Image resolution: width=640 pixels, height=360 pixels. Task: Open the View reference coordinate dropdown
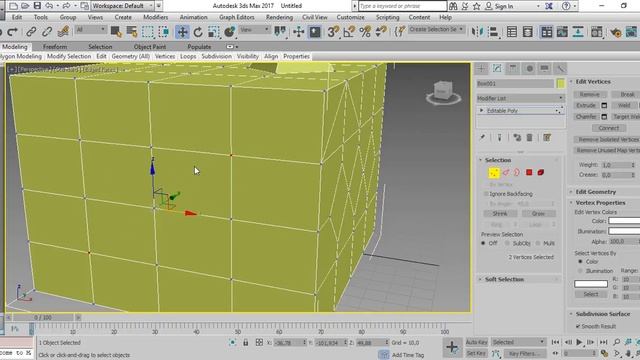(x=254, y=30)
